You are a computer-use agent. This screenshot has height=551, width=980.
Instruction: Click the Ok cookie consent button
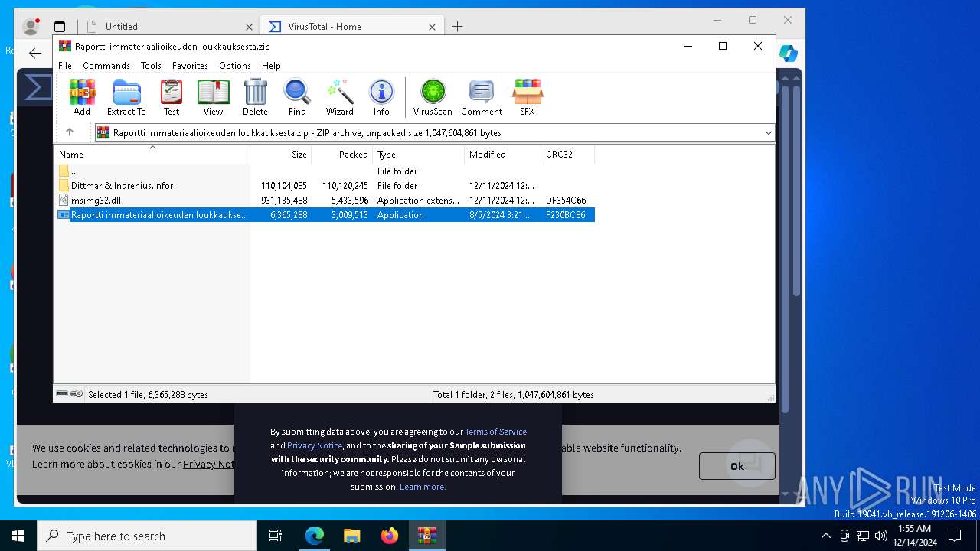[x=737, y=466]
